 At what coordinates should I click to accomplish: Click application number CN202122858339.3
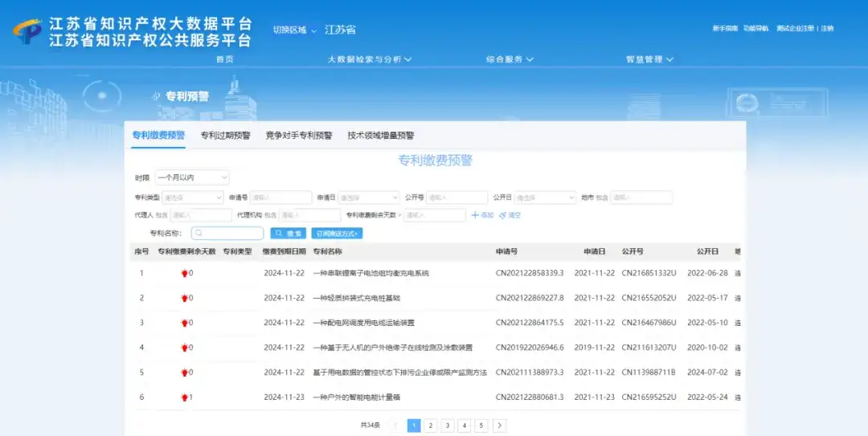(x=530, y=273)
